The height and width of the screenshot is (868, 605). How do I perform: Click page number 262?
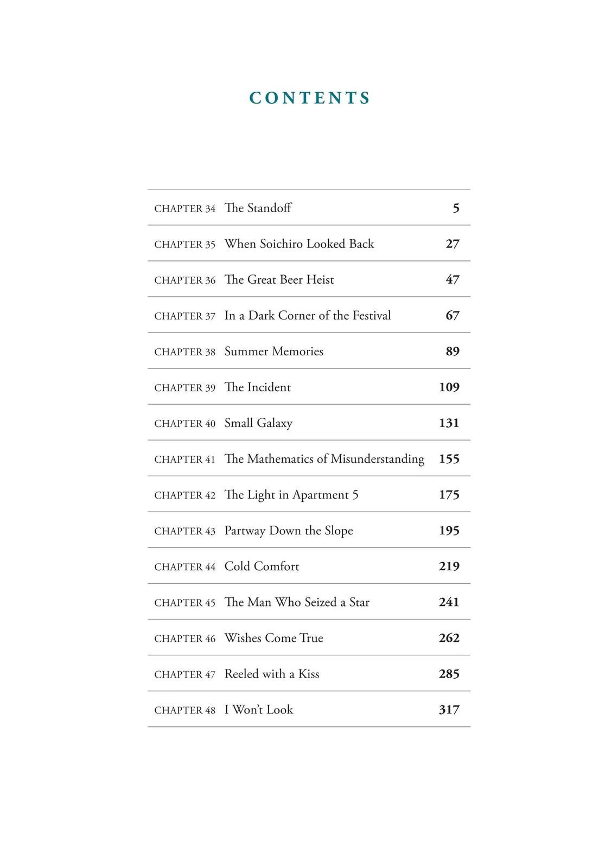[449, 638]
